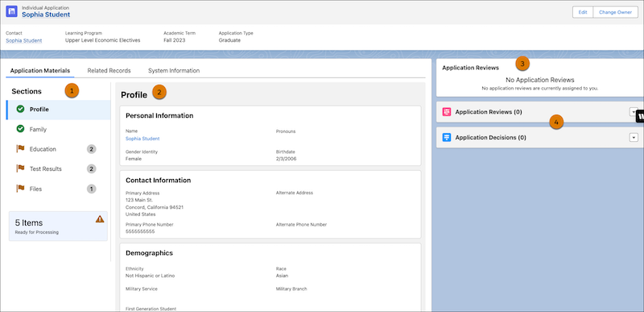This screenshot has height=312, width=644.
Task: Select the Files section
Action: [58, 189]
